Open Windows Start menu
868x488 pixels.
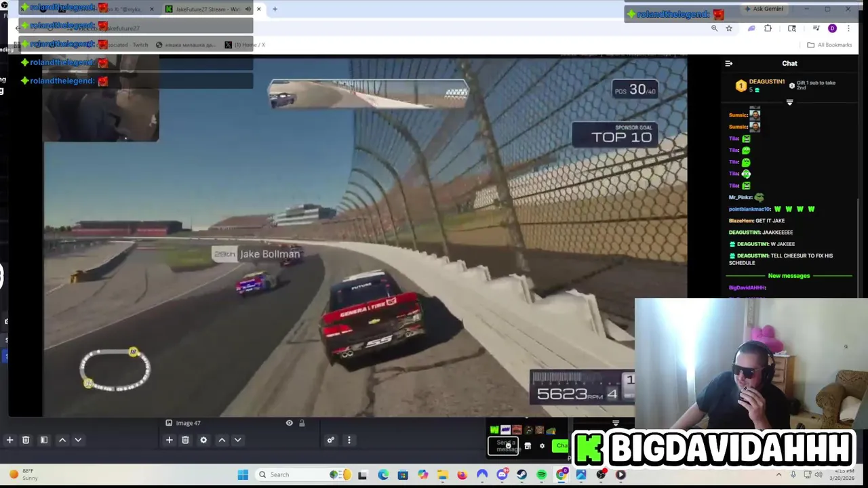pos(243,474)
